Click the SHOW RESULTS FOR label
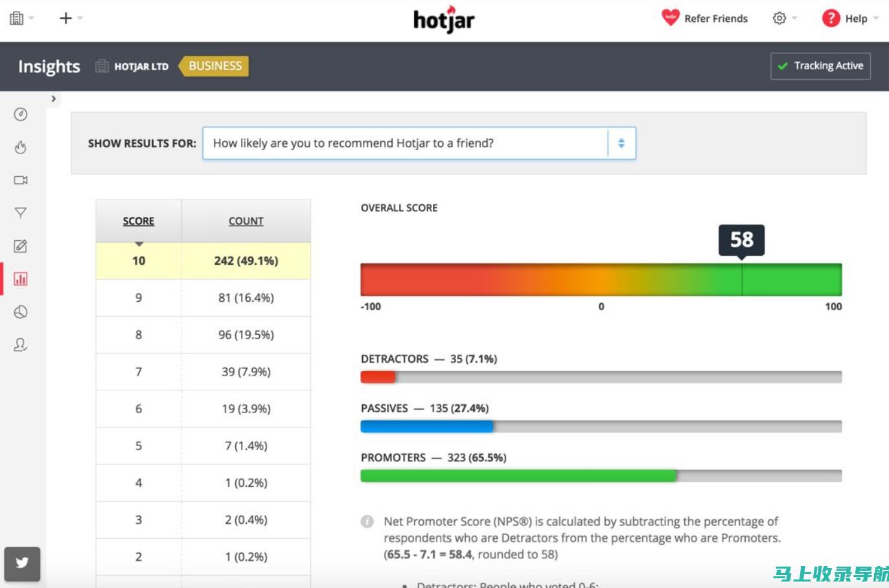The width and height of the screenshot is (889, 588). click(142, 143)
